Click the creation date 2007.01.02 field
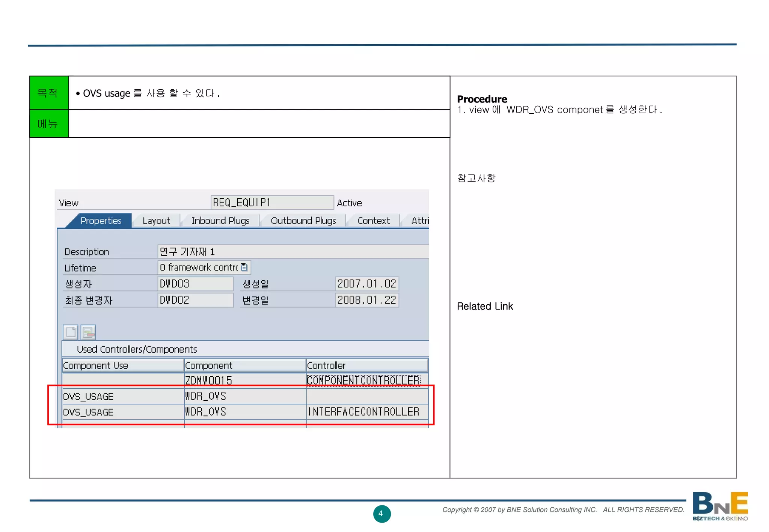The height and width of the screenshot is (532, 769). pyautogui.click(x=366, y=284)
